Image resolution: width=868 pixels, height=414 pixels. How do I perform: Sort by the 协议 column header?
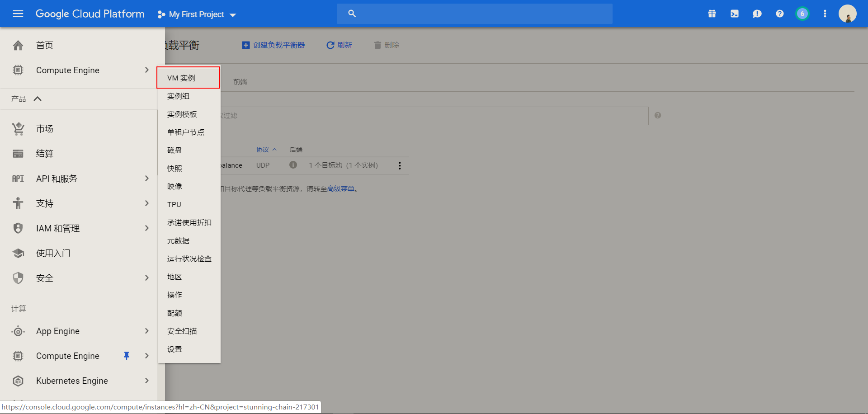266,150
